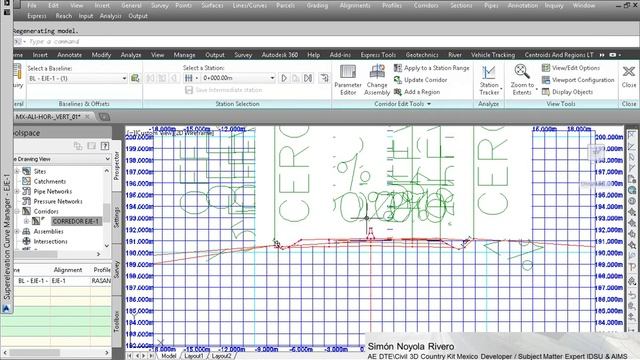Switch to the Layout1 tab
Screen dimensions: 640x360
(x=194, y=356)
